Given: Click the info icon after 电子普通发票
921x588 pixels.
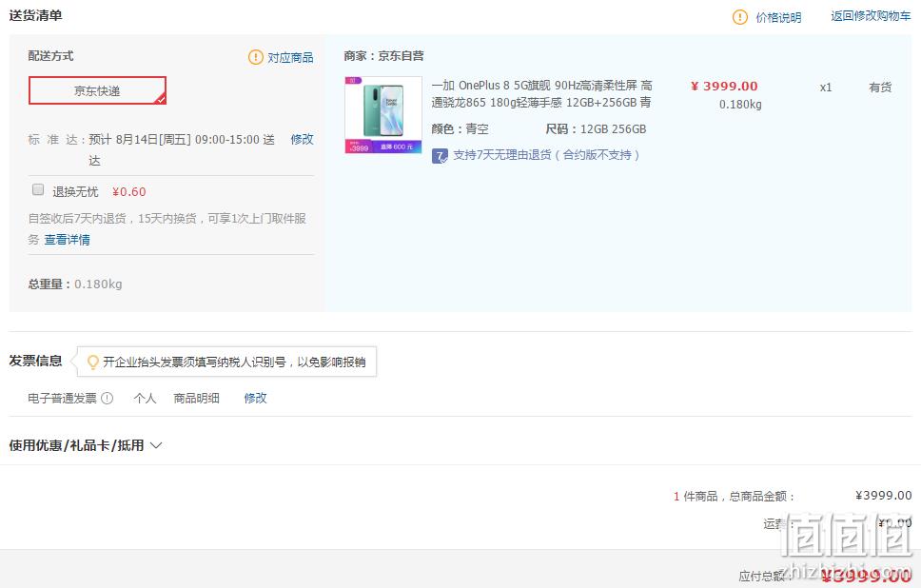Looking at the screenshot, I should (107, 399).
